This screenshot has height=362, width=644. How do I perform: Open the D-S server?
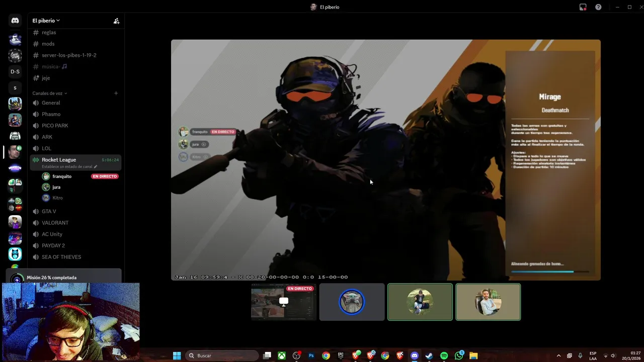coord(15,71)
